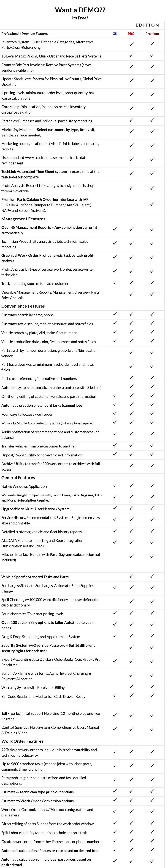Click the Premium checkmark for Premium Parts Catalog
Image resolution: width=168 pixels, height=868 pixels.
pyautogui.click(x=152, y=204)
